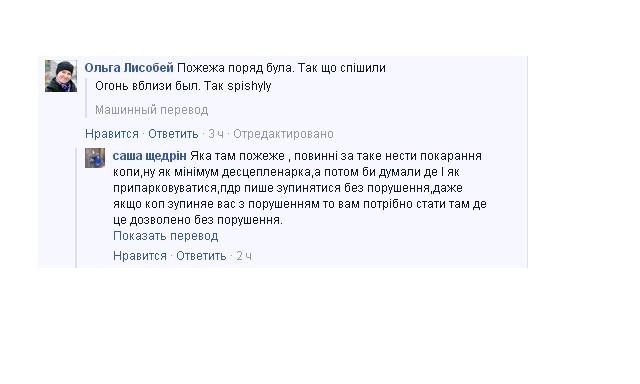View edit history via Отредактировано
640x384 pixels.
tap(283, 134)
